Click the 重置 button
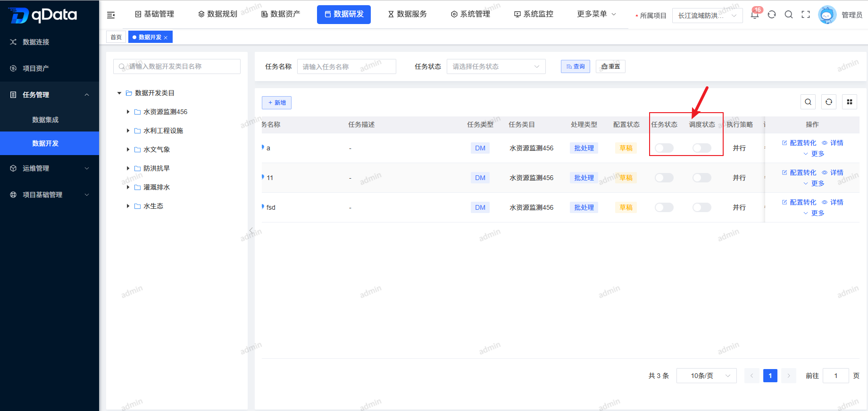The image size is (868, 411). pos(610,66)
